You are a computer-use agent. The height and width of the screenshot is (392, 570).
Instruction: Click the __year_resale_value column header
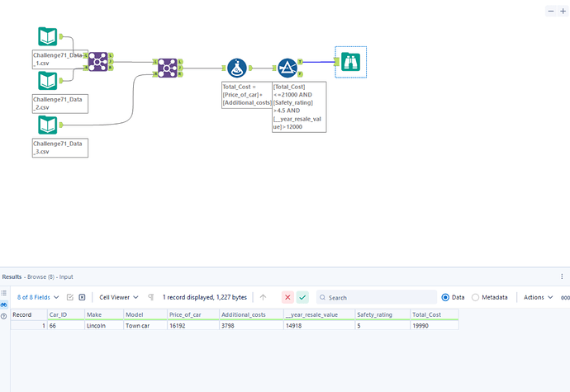pos(319,314)
